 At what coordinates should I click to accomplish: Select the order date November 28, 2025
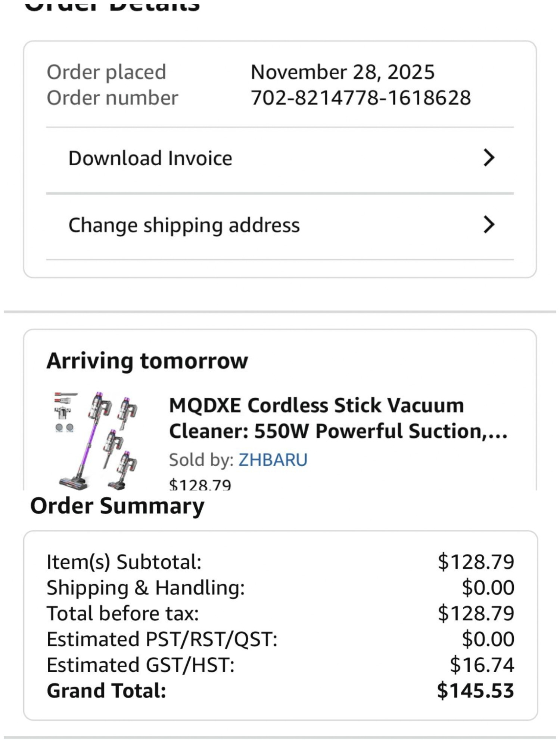[343, 72]
